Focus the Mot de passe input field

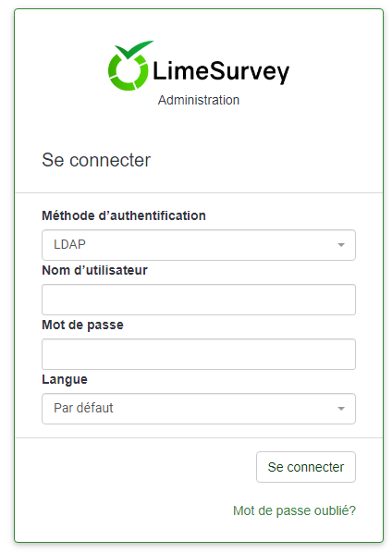pos(199,354)
